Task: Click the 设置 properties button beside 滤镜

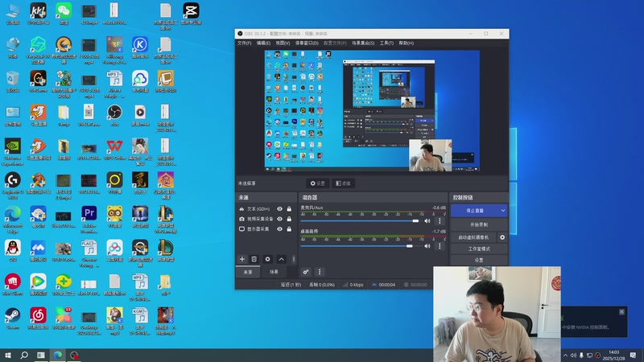Action: [x=317, y=183]
